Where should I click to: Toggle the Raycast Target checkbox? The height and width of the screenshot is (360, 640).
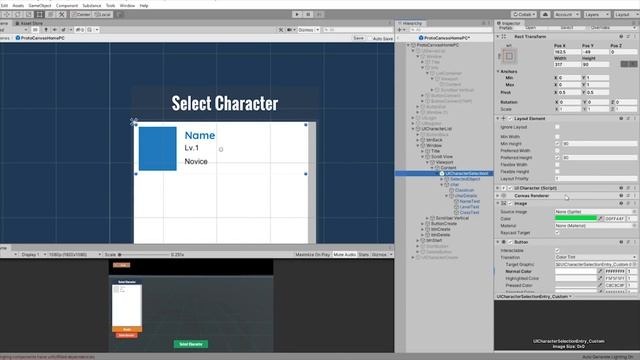pos(557,233)
